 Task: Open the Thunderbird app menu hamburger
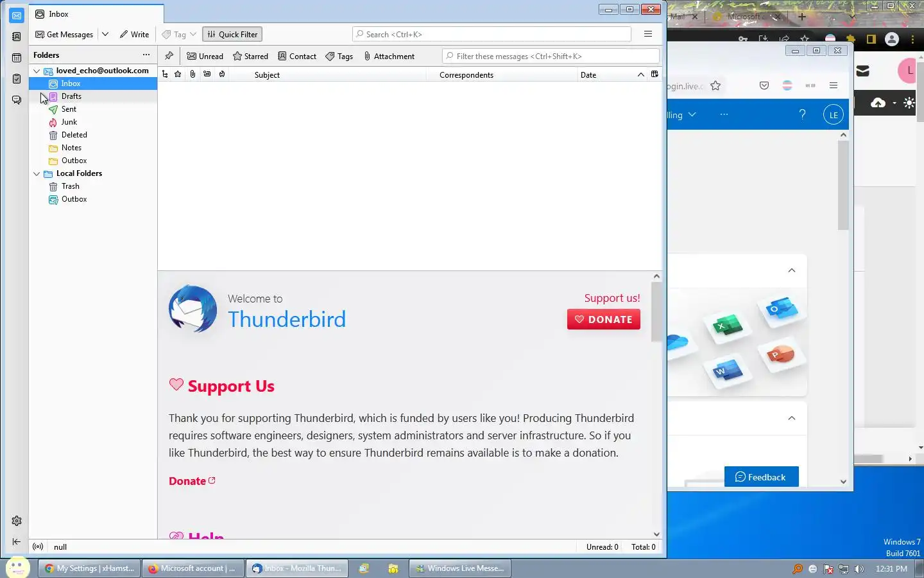coord(648,34)
